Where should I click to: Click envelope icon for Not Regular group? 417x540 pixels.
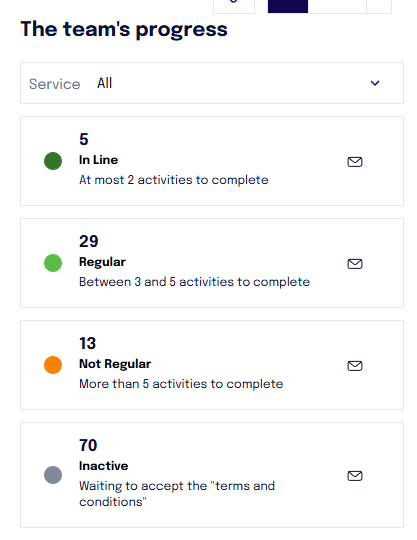355,365
